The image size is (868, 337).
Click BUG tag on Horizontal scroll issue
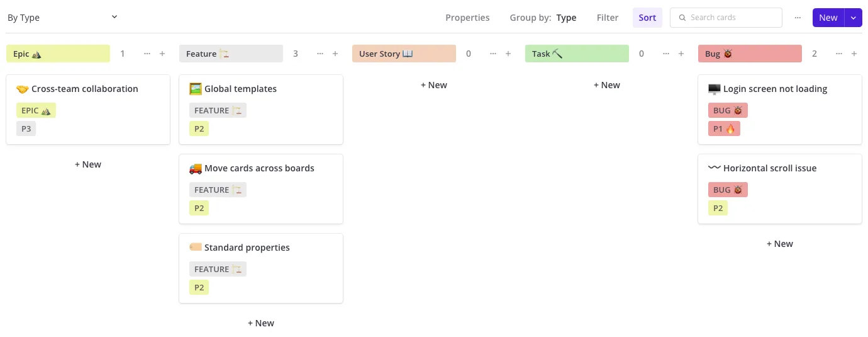coord(728,190)
